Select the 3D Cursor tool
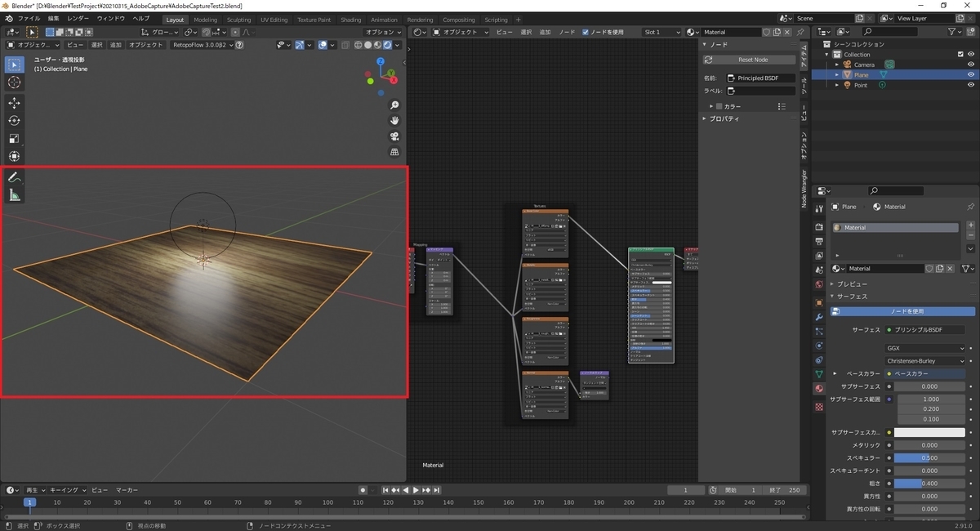 (x=15, y=83)
